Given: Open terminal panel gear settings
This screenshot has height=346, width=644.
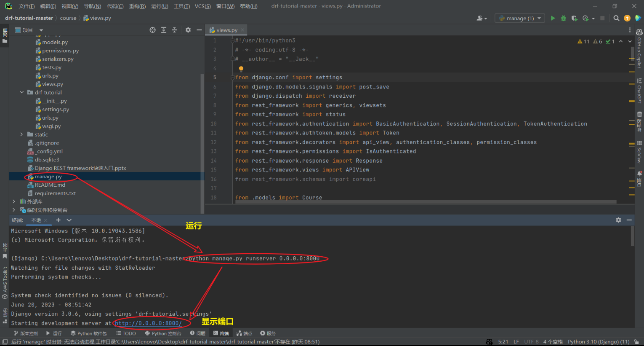Looking at the screenshot, I should 618,220.
